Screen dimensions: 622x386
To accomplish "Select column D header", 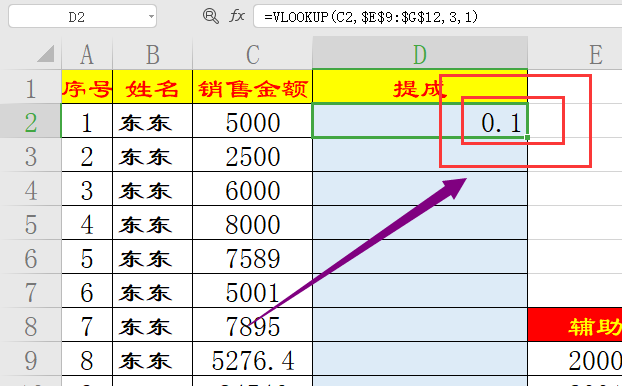I will pyautogui.click(x=420, y=54).
